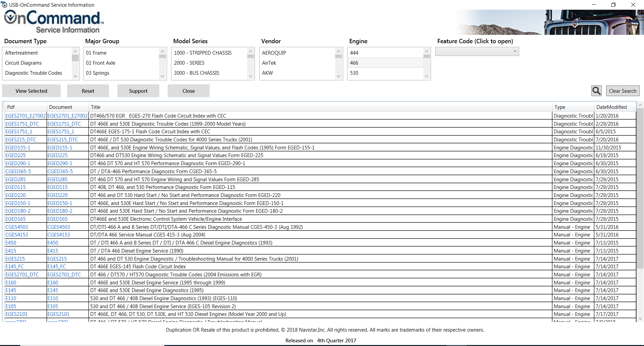Open E145_FC Pdf link
This screenshot has height=346, width=644.
point(14,266)
